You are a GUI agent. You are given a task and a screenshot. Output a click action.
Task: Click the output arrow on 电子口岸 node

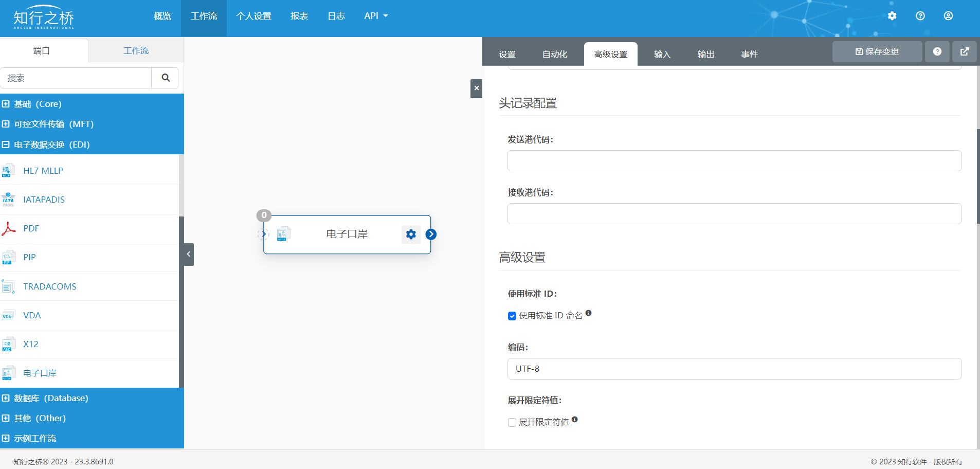click(431, 234)
